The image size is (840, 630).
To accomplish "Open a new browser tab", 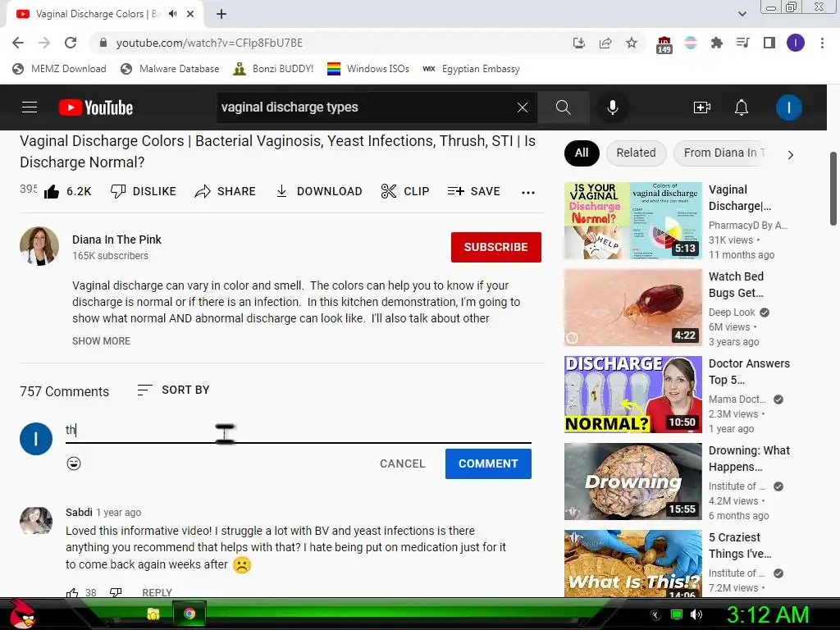I will coord(221,14).
